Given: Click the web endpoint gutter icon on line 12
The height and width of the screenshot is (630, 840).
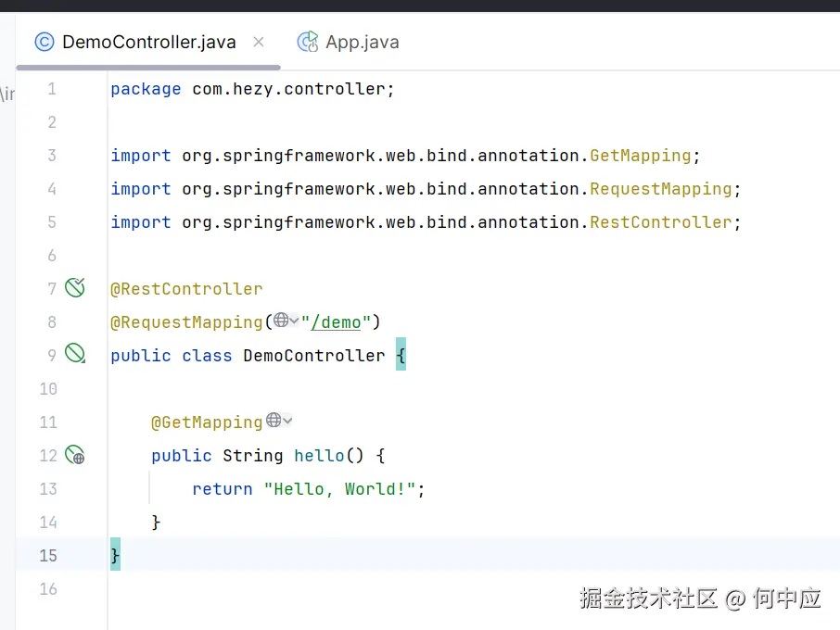Looking at the screenshot, I should tap(75, 455).
